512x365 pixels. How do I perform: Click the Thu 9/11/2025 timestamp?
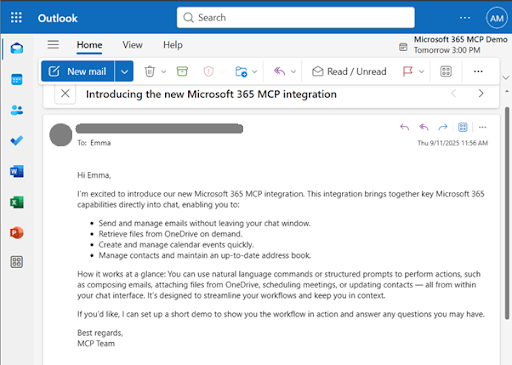click(453, 143)
